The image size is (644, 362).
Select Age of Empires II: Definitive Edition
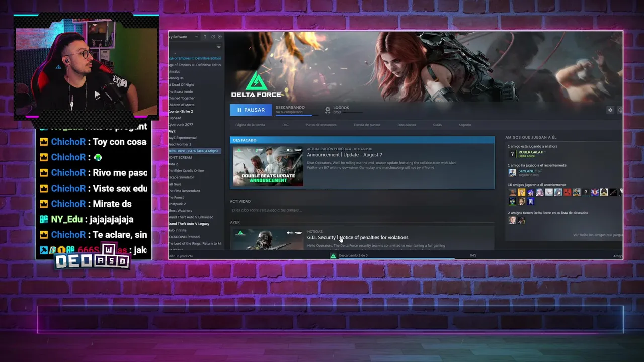click(x=195, y=58)
